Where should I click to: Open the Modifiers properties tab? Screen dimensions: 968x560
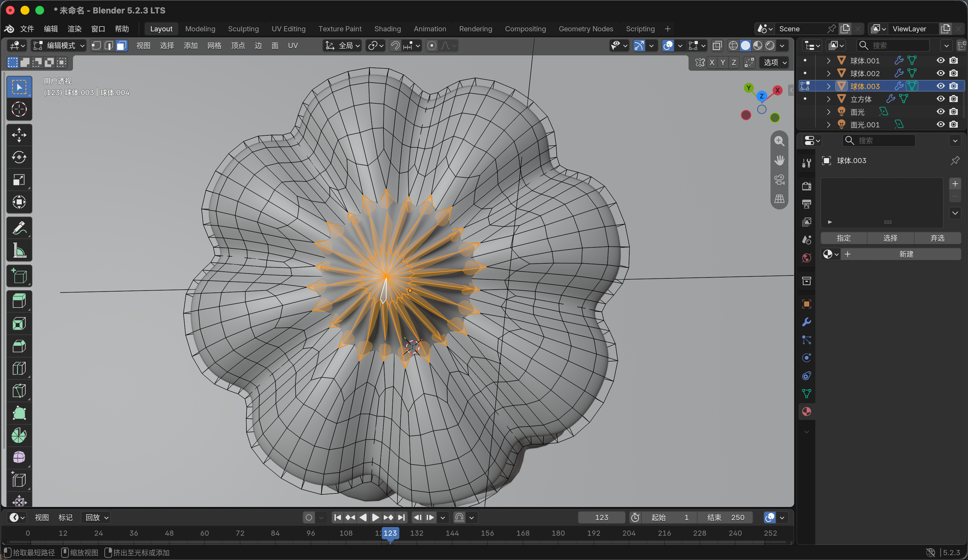[807, 322]
